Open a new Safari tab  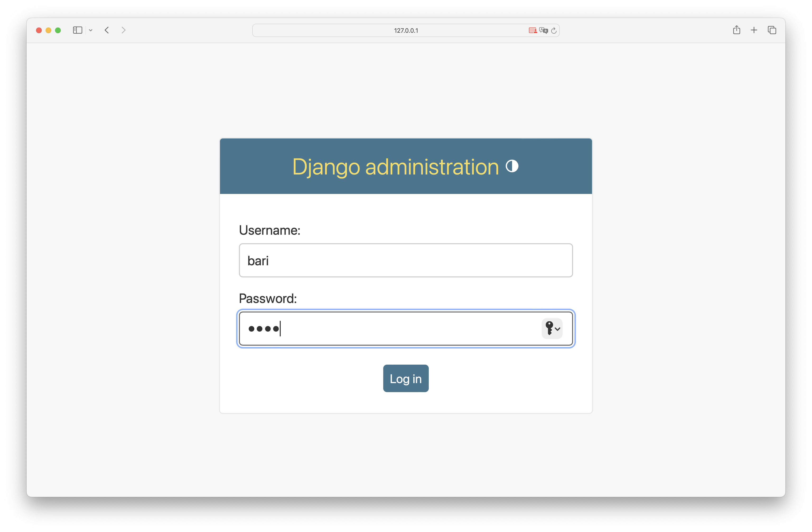(754, 30)
